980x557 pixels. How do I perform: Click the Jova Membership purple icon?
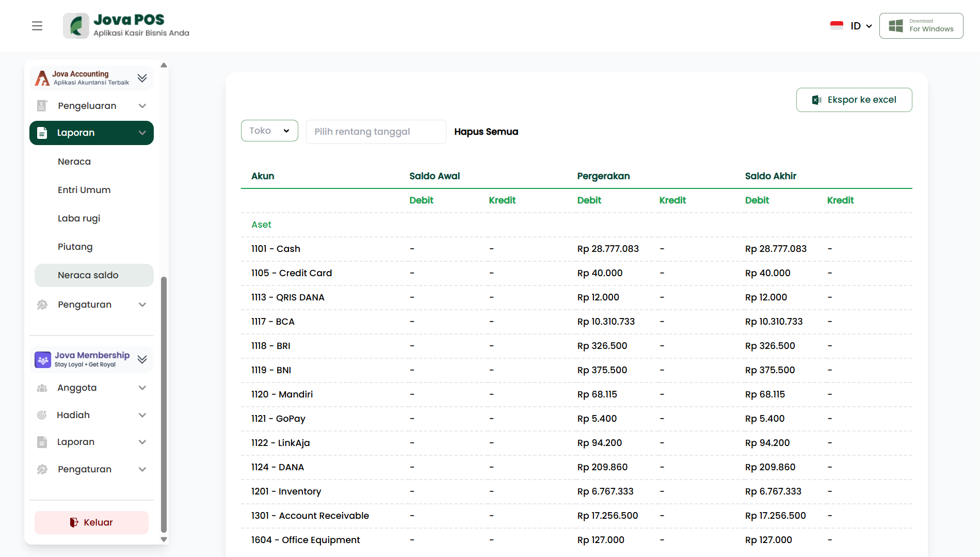tap(43, 359)
